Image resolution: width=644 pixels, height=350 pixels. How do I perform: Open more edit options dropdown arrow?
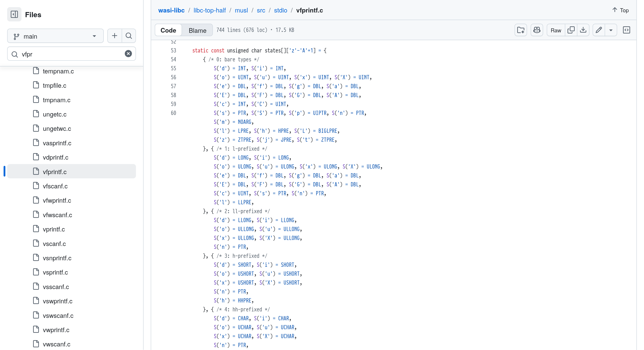tap(611, 30)
